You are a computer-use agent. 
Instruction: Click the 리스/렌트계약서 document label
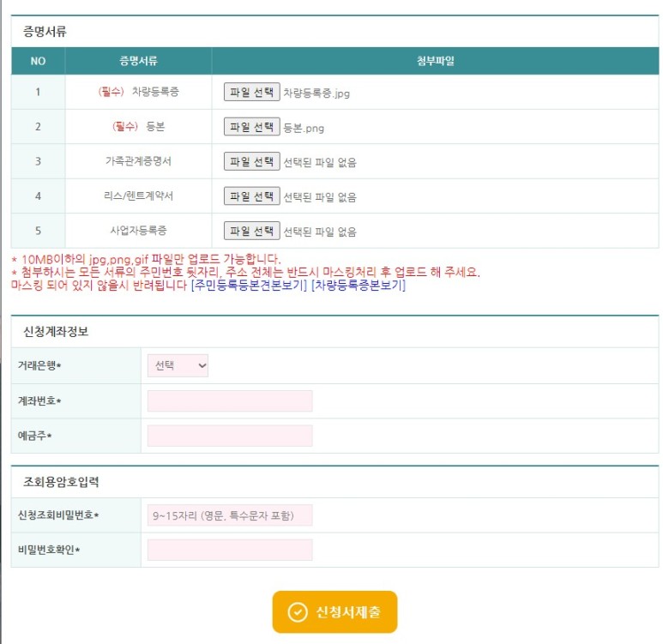(138, 196)
